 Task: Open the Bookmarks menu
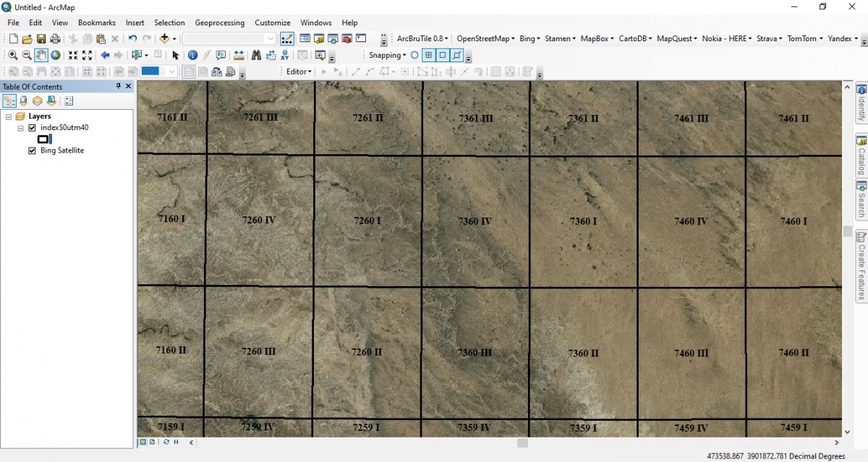click(96, 22)
